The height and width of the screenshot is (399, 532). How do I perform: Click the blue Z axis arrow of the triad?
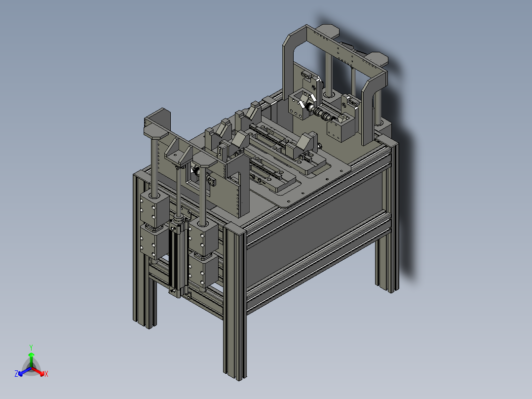[25, 371]
